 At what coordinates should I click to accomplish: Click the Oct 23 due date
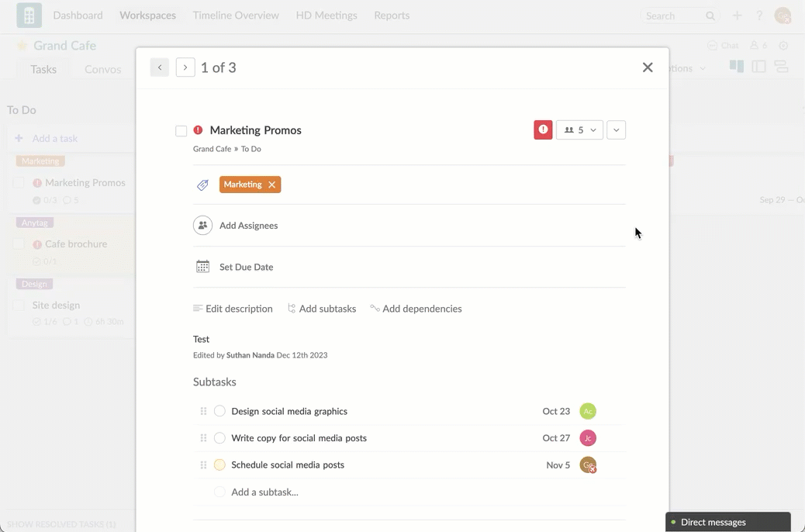556,411
